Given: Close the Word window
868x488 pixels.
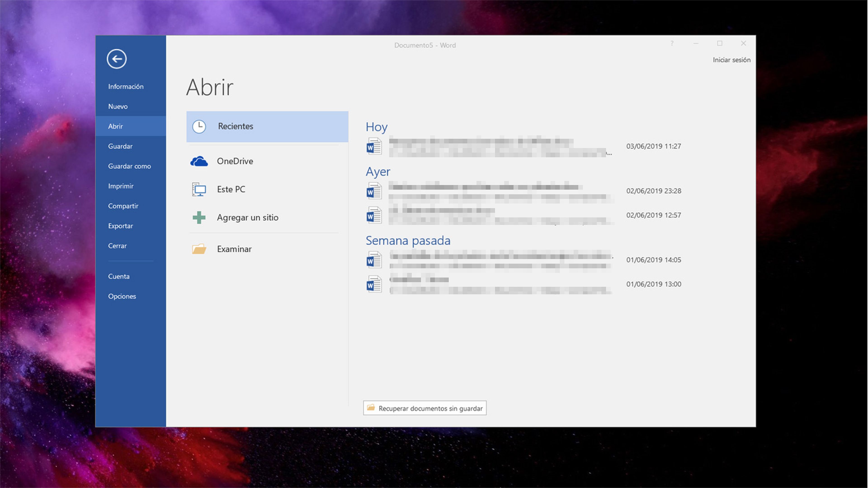Looking at the screenshot, I should [743, 43].
